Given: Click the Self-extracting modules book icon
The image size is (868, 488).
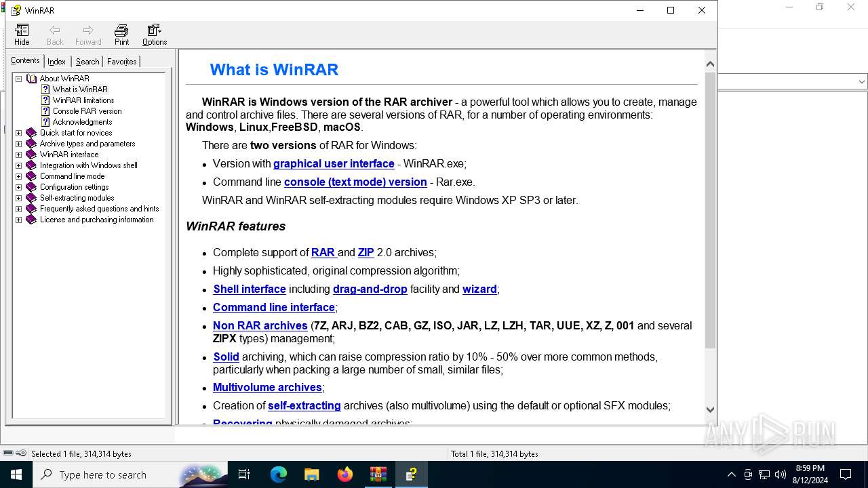Looking at the screenshot, I should click(31, 198).
